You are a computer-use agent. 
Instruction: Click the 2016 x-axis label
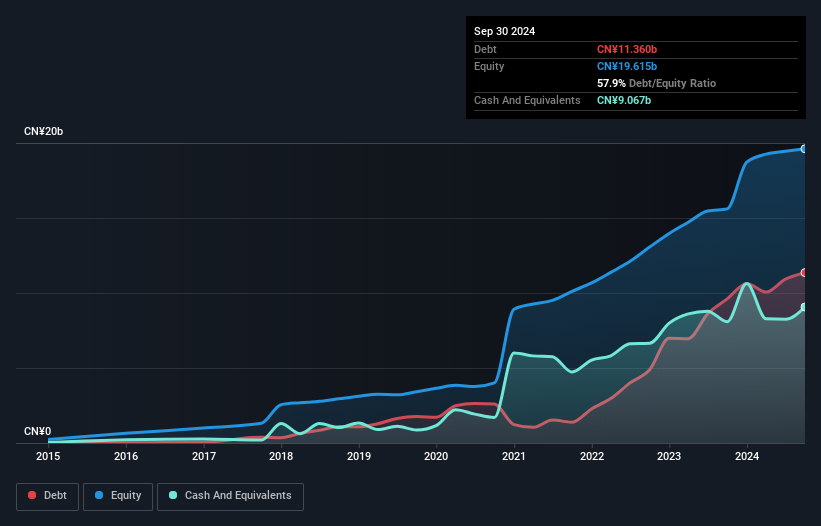tap(126, 456)
